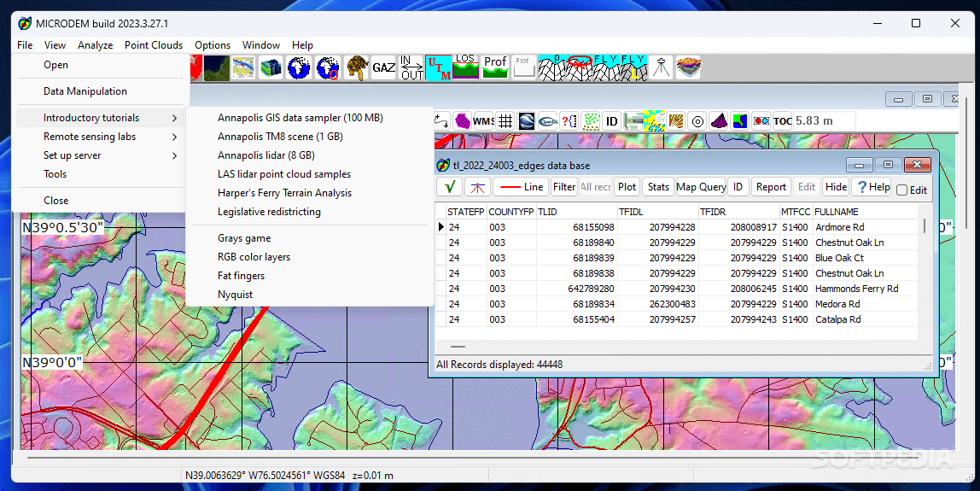Open the satellite image icon in toolbar

click(216, 67)
